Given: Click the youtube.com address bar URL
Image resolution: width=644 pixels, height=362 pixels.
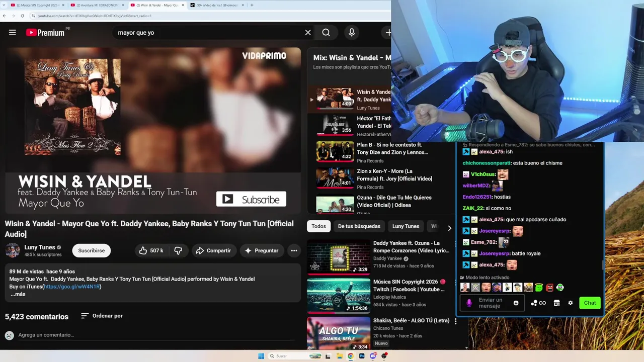Looking at the screenshot, I should pos(95,16).
